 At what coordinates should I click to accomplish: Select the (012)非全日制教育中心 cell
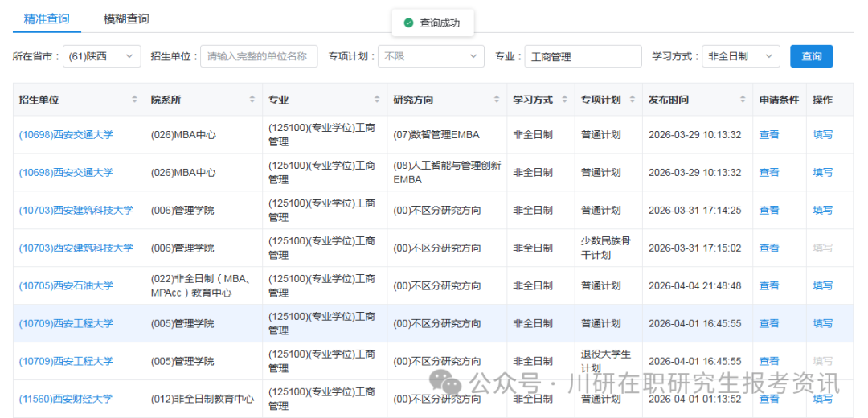pyautogui.click(x=203, y=399)
